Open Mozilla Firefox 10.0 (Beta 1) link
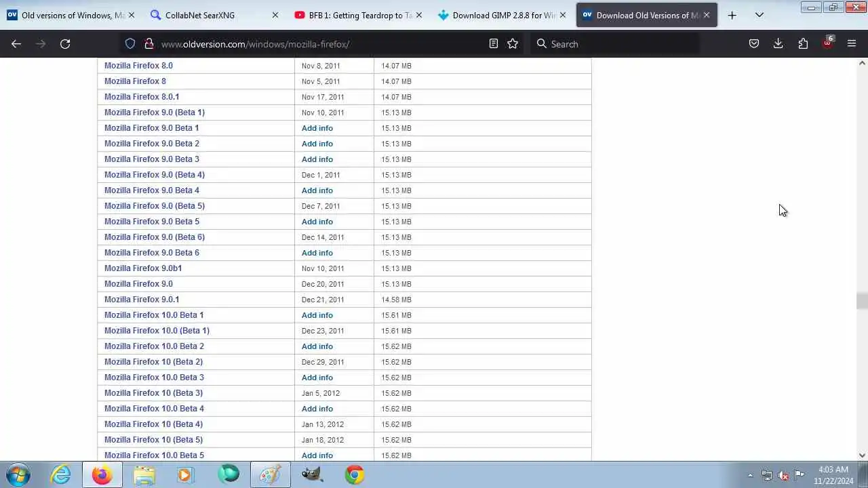Screen dimensions: 868x488 [157, 331]
